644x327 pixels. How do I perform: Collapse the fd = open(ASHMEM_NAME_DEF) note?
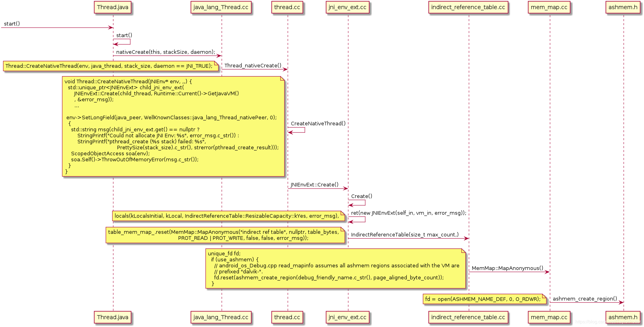pyautogui.click(x=485, y=299)
